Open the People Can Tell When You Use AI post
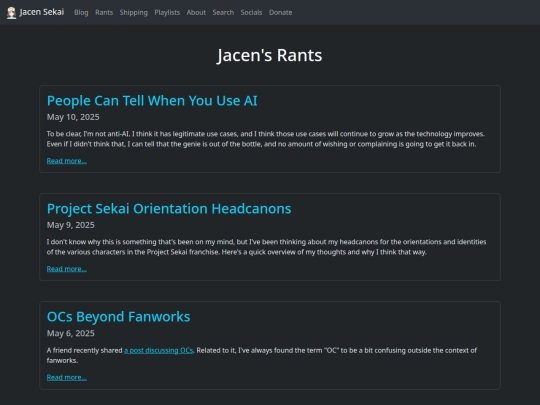This screenshot has width=540, height=405. pos(152,101)
